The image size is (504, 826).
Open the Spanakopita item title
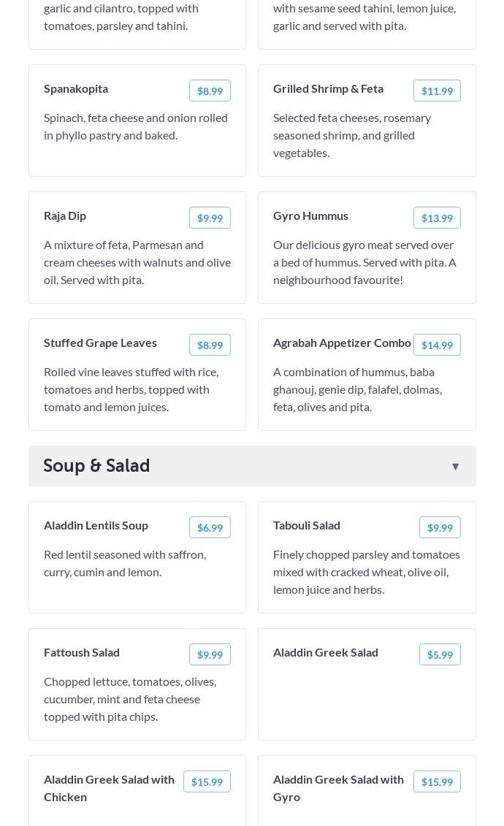(76, 88)
